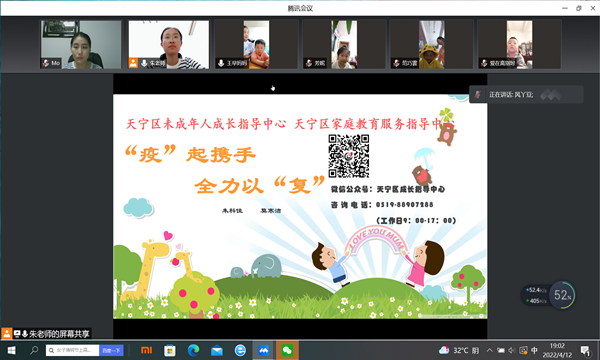The width and height of the screenshot is (600, 360).
Task: Click the 百度一下 search button
Action: [x=111, y=350]
